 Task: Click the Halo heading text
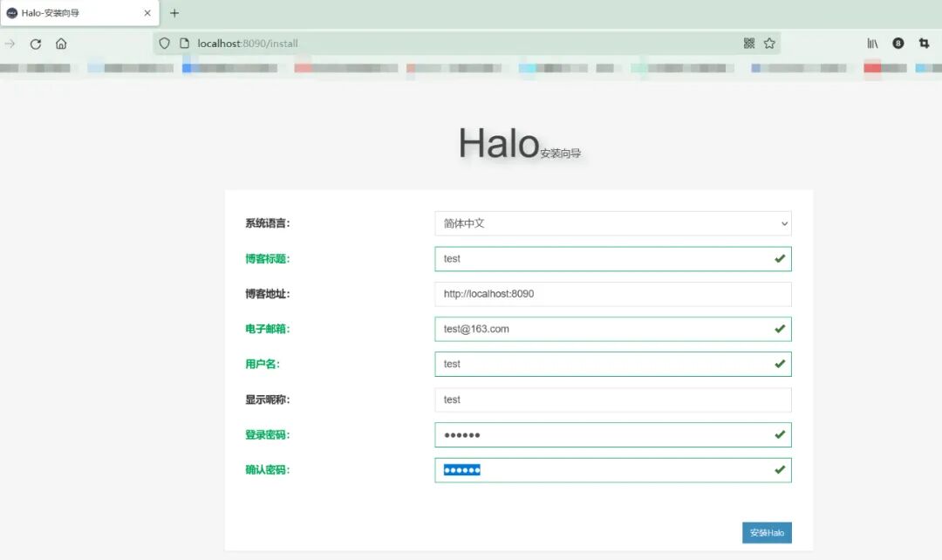(x=499, y=144)
